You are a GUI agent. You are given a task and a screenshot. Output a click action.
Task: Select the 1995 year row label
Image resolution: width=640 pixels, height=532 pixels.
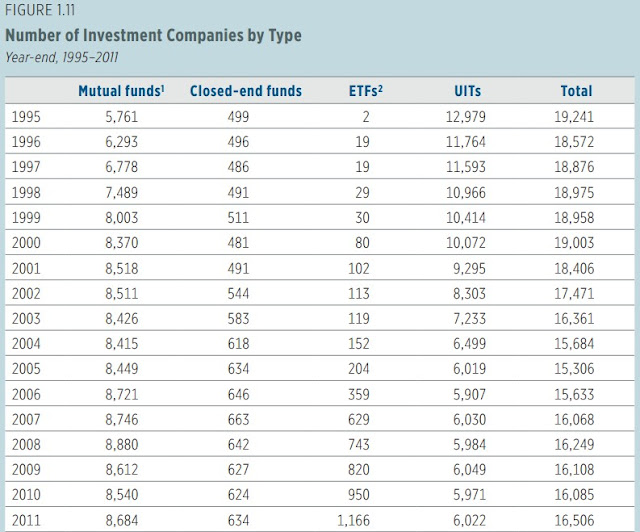click(x=26, y=117)
